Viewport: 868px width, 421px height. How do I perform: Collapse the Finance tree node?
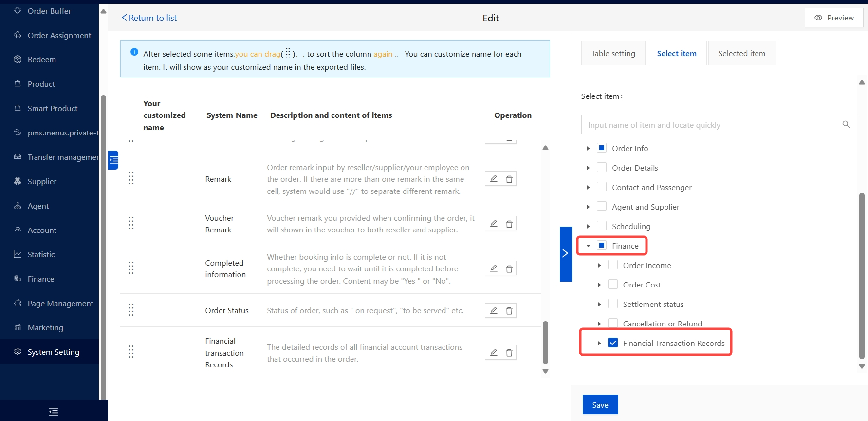[588, 246]
